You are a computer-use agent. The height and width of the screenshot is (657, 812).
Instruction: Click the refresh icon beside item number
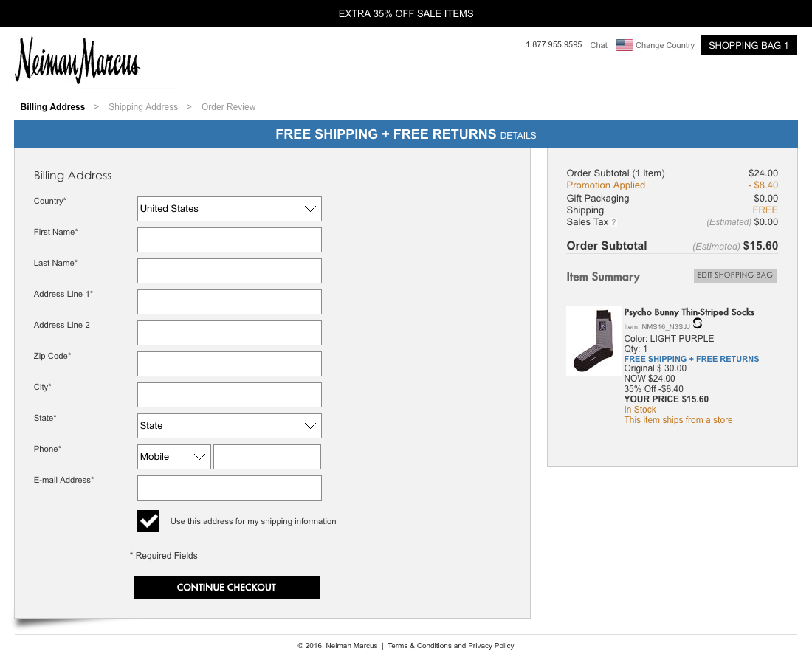[x=698, y=323]
